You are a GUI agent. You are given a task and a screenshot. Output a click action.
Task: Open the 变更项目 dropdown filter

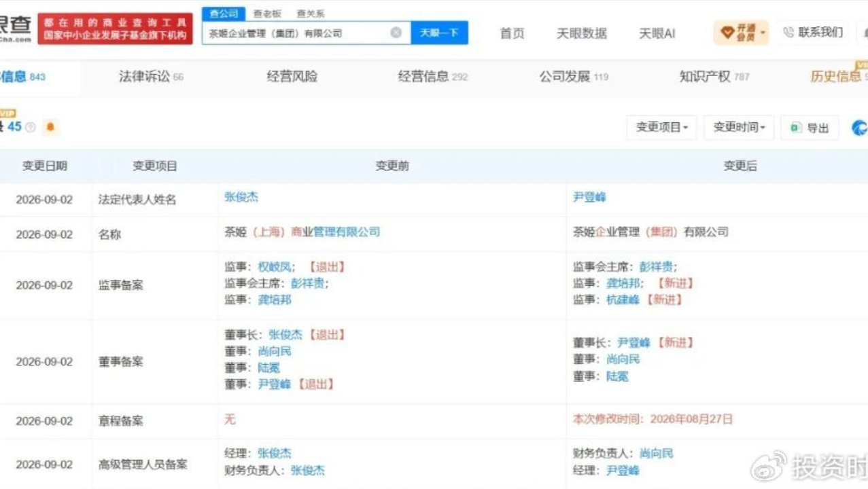pyautogui.click(x=662, y=128)
